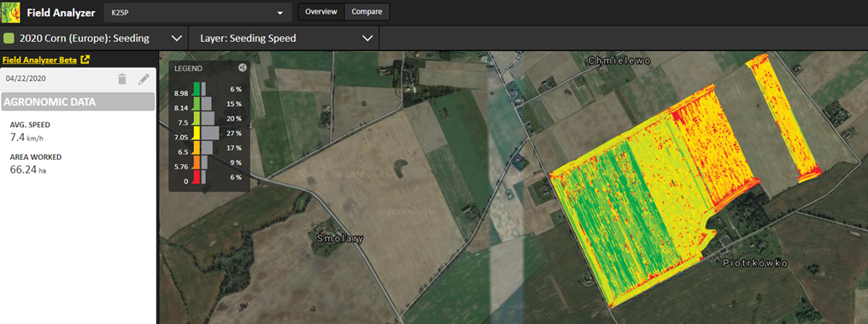Delete the 04/22/2020 record with trash icon
The height and width of the screenshot is (324, 868).
point(122,80)
